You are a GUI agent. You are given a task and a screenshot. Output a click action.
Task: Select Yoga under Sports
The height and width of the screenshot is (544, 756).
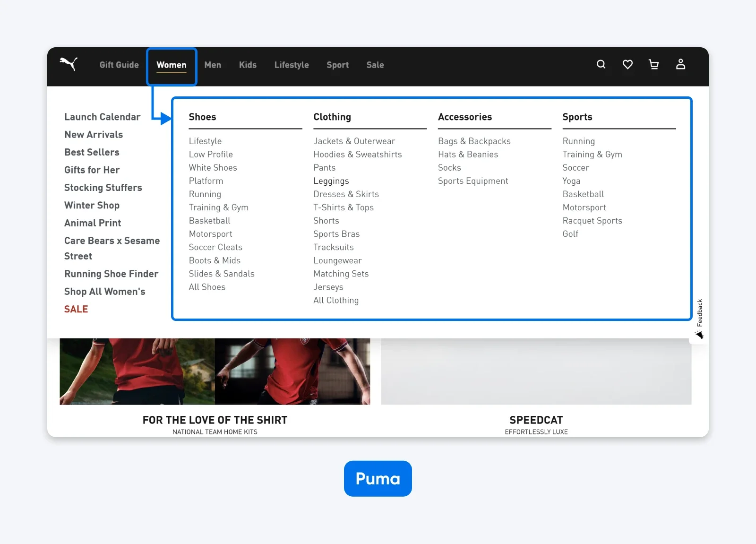571,181
